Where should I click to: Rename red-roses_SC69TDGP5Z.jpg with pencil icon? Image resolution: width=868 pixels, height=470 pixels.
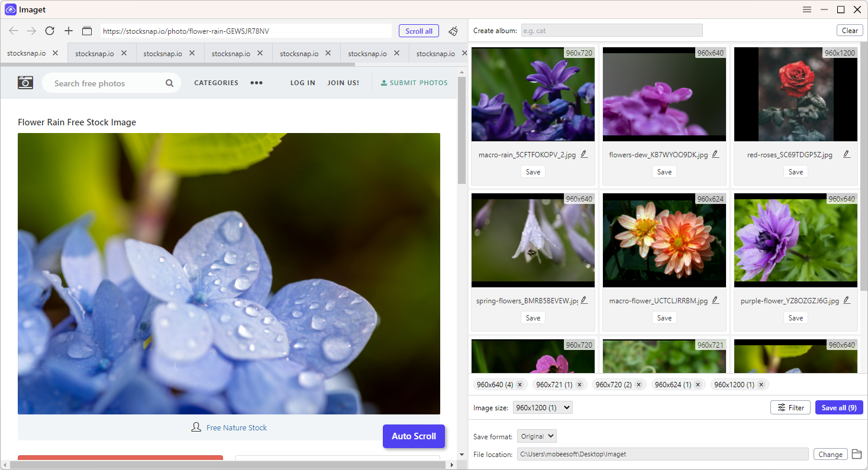coord(847,154)
